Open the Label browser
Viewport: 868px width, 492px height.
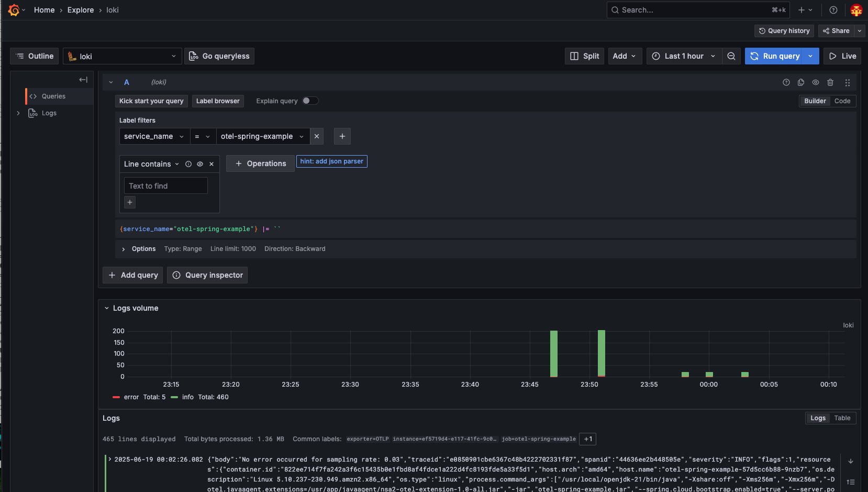[x=218, y=101]
